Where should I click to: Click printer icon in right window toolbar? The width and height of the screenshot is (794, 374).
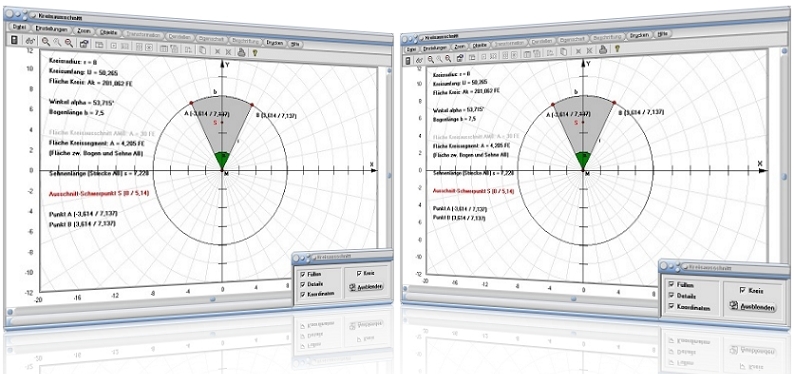point(603,50)
